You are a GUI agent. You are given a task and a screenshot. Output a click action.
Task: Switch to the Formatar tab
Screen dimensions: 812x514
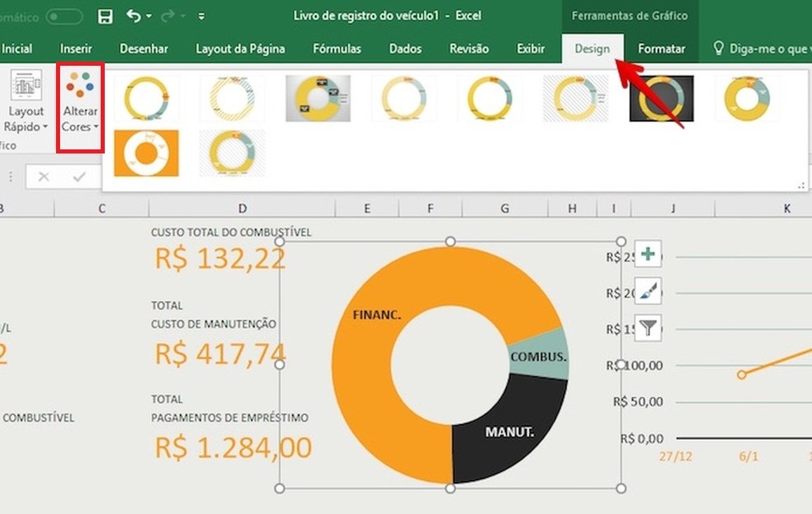pyautogui.click(x=662, y=49)
